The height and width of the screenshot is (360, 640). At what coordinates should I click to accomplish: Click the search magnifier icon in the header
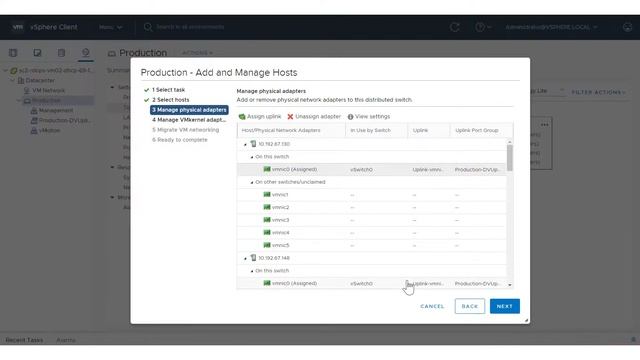coord(148,27)
